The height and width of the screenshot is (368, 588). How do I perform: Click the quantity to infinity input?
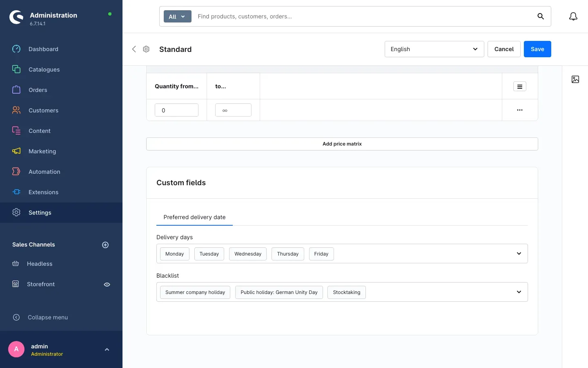click(x=233, y=110)
